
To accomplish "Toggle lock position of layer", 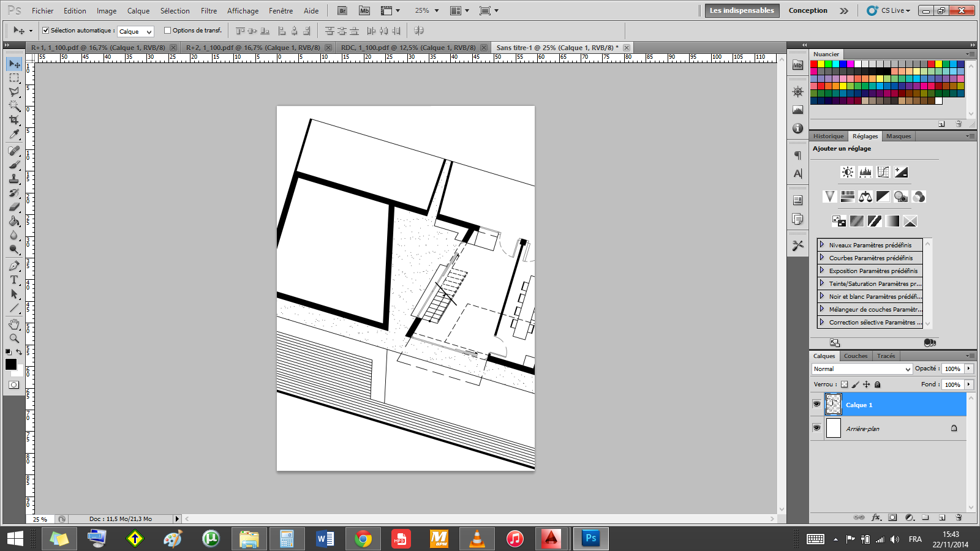I will pos(866,384).
